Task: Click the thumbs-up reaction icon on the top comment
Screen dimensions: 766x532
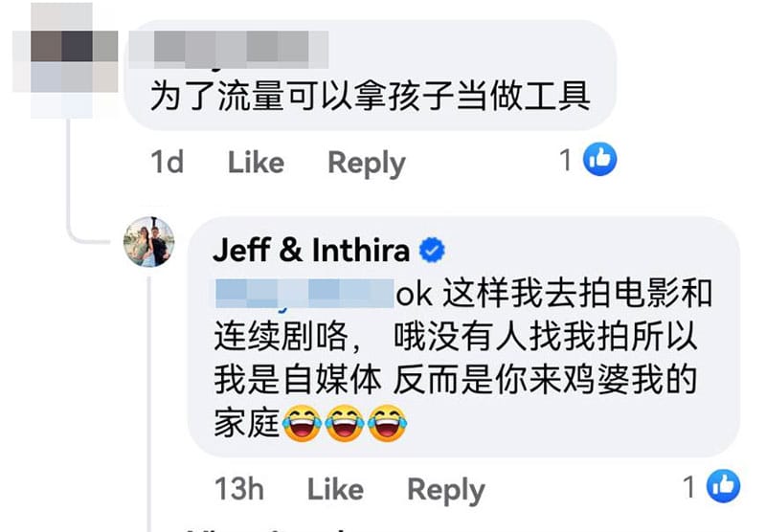Action: pos(600,159)
